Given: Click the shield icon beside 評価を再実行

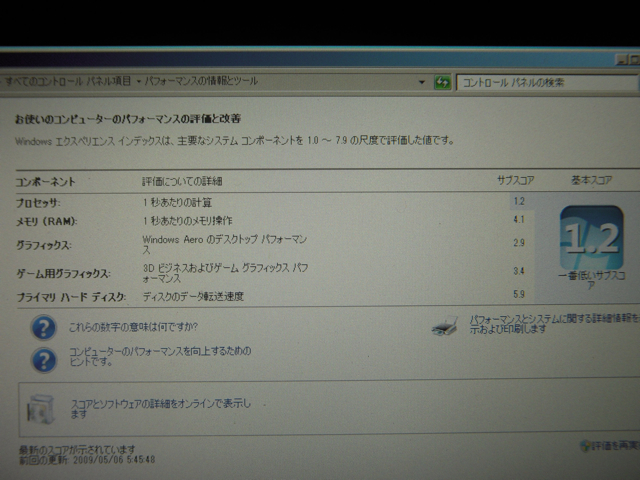Looking at the screenshot, I should (x=584, y=445).
